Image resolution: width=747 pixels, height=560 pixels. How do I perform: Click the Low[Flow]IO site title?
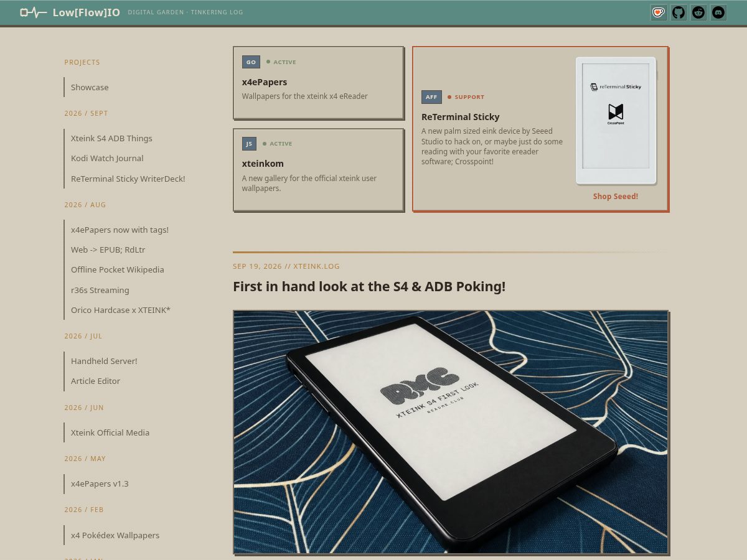pos(87,12)
